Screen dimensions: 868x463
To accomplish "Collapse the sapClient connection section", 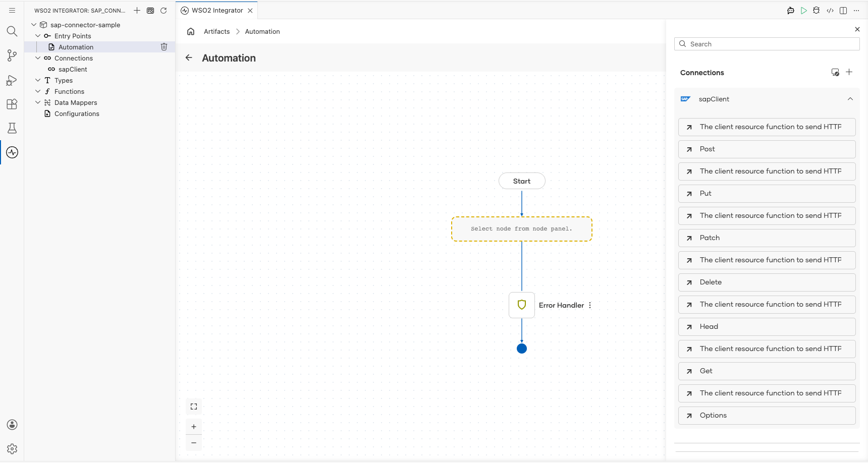I will pos(850,99).
